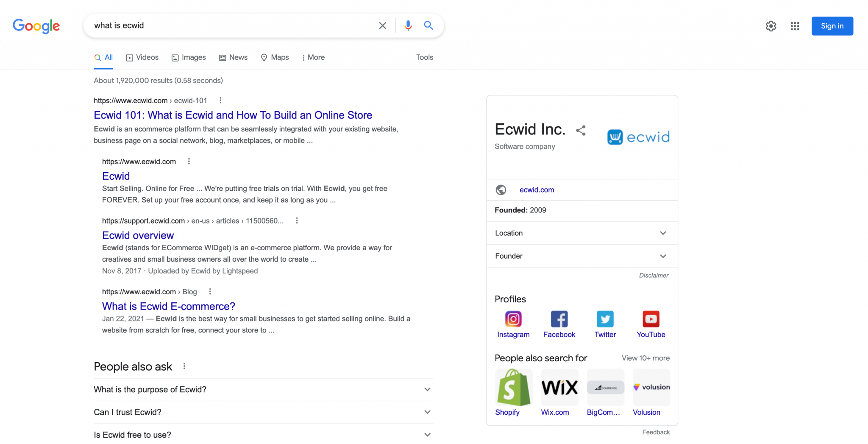The width and height of the screenshot is (868, 444).
Task: Clear the search query with the X
Action: [x=382, y=25]
